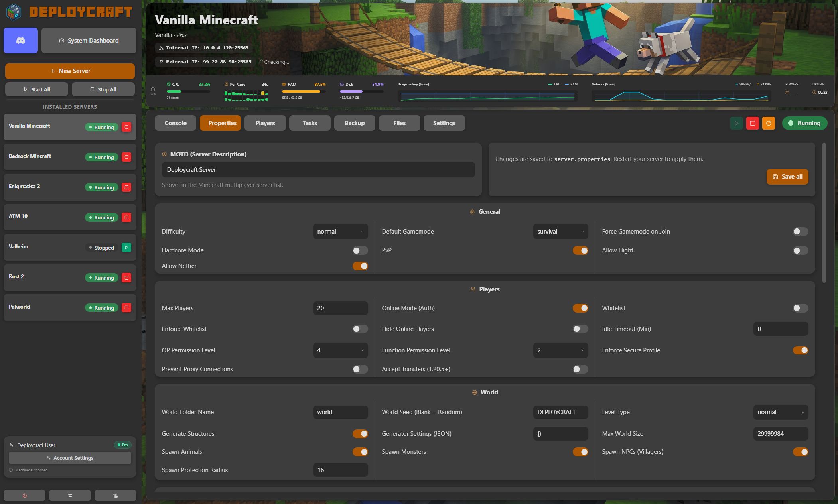Open Account Settings
This screenshot has height=504, width=838.
click(x=70, y=458)
